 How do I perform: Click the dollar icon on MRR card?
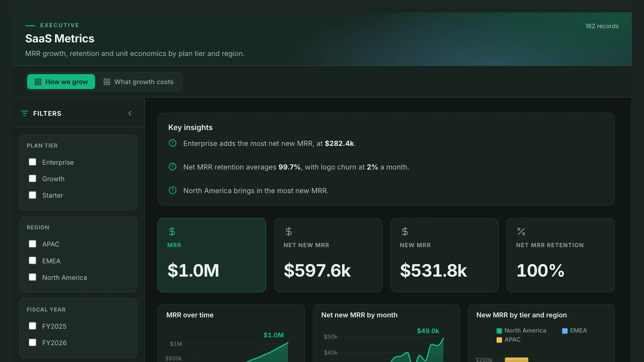[x=172, y=232]
